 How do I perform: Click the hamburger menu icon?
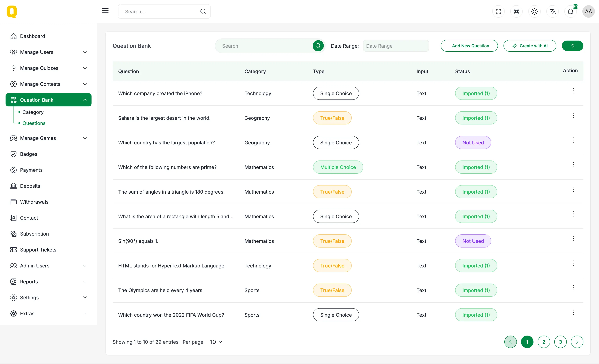point(105,11)
